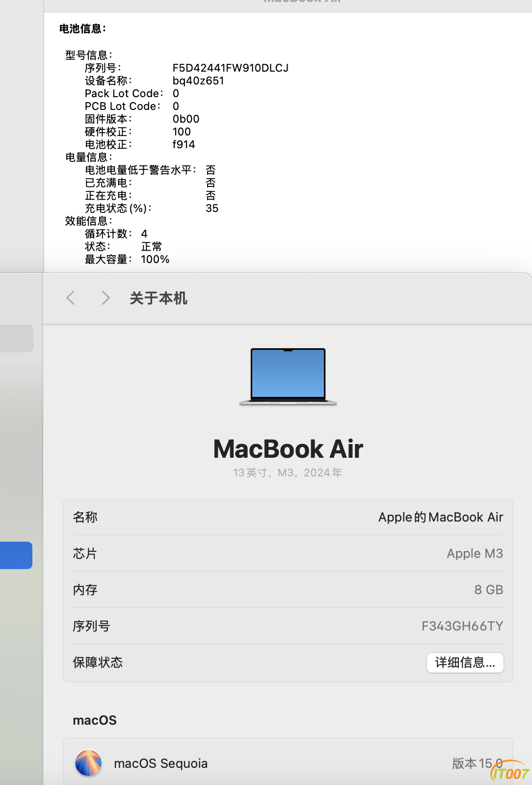The image size is (532, 785).
Task: Click the 效能信息 section label
Action: [88, 221]
